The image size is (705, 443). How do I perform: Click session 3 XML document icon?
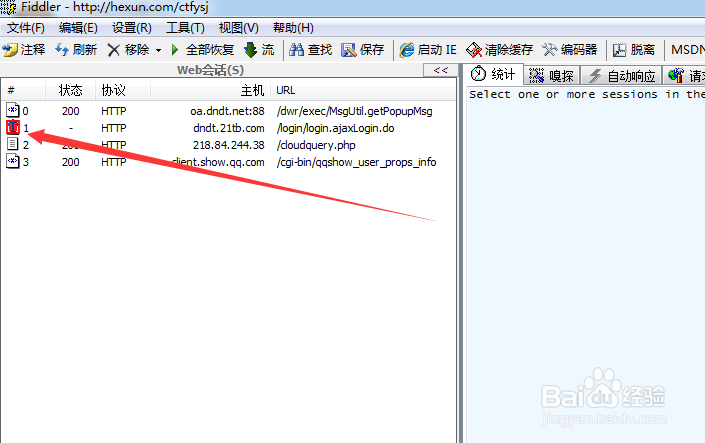click(x=13, y=161)
